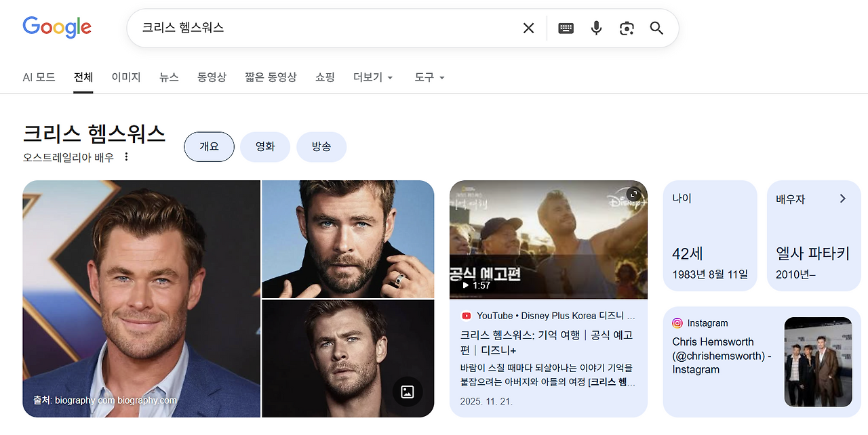This screenshot has height=435, width=868.
Task: Clear the search box with the X icon
Action: [x=528, y=28]
